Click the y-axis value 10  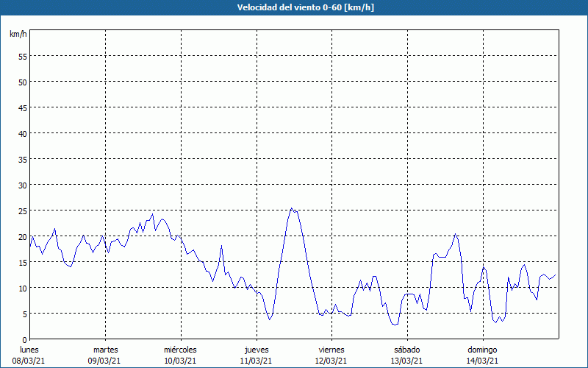23,288
